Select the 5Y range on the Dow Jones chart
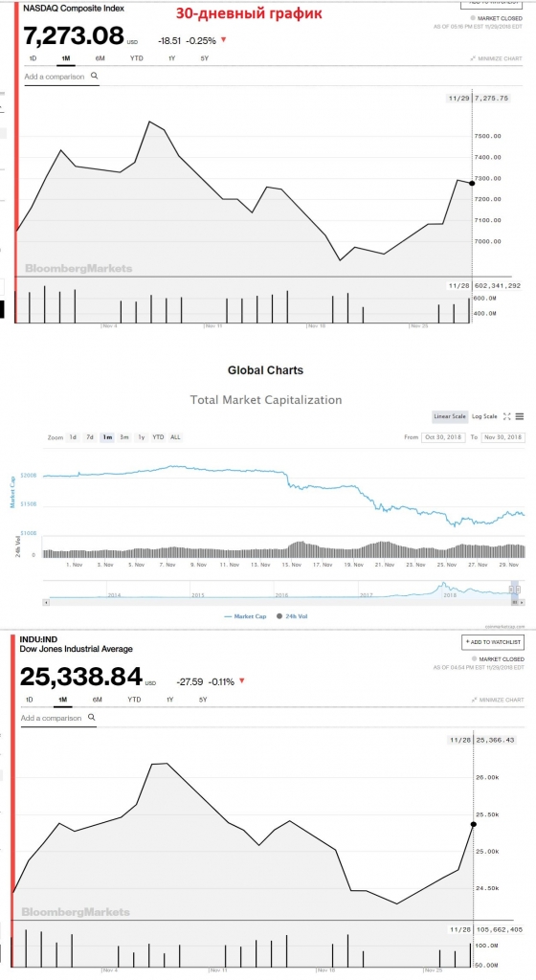 (x=203, y=700)
